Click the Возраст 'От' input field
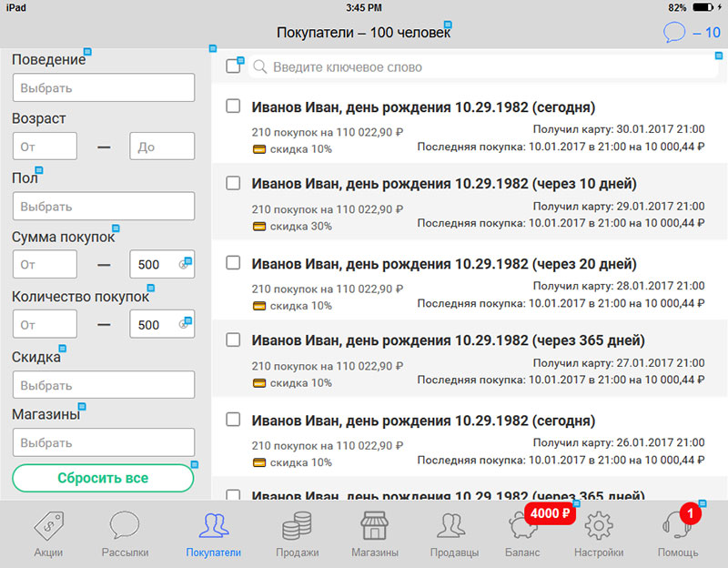 tap(45, 147)
